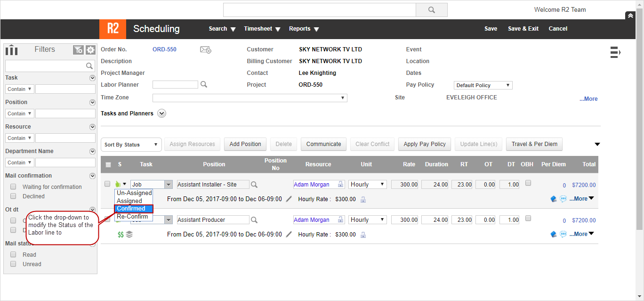Click the Rate field showing 300.00 in first row
This screenshot has height=301, width=644.
404,185
